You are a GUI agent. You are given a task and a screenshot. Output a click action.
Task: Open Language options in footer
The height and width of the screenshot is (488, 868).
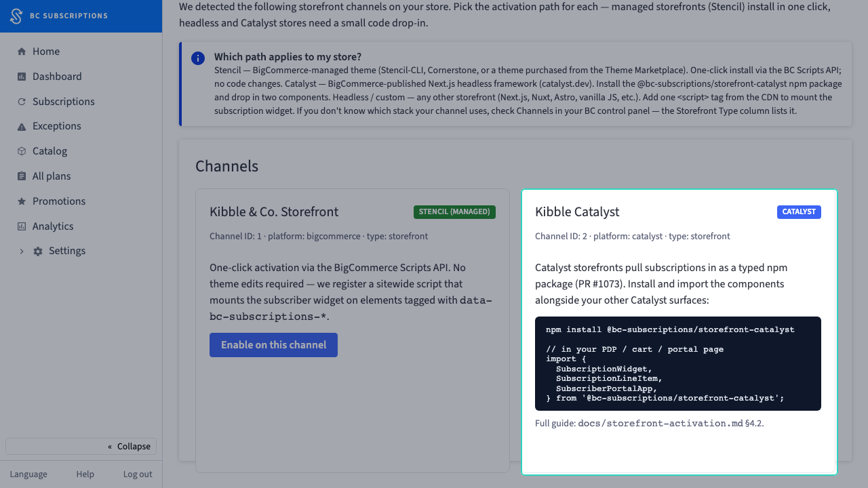click(x=28, y=474)
